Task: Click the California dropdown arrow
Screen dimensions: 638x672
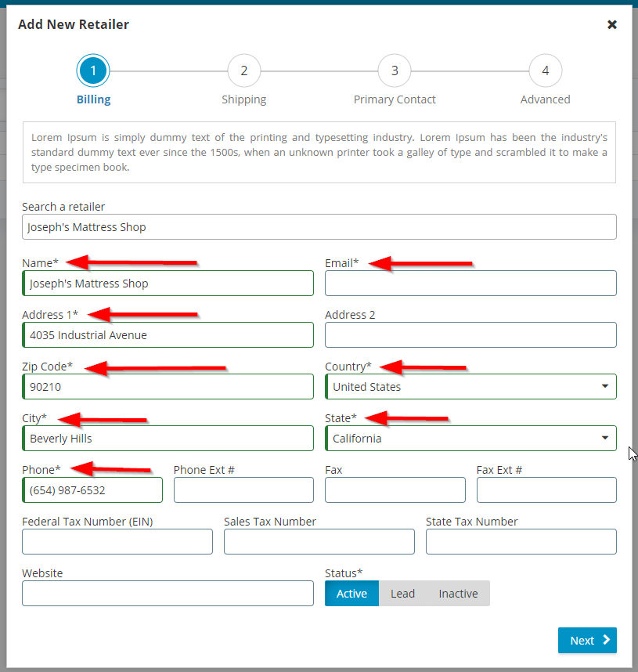Action: click(x=605, y=438)
